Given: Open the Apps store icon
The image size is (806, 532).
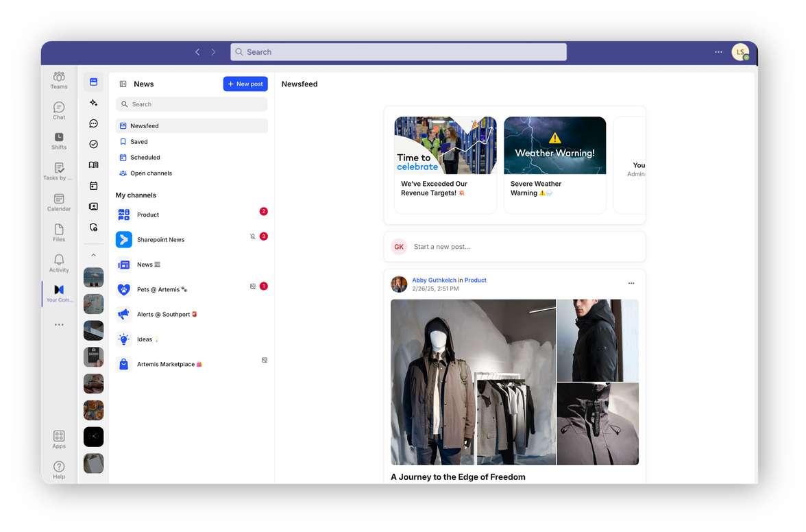Looking at the screenshot, I should click(59, 439).
